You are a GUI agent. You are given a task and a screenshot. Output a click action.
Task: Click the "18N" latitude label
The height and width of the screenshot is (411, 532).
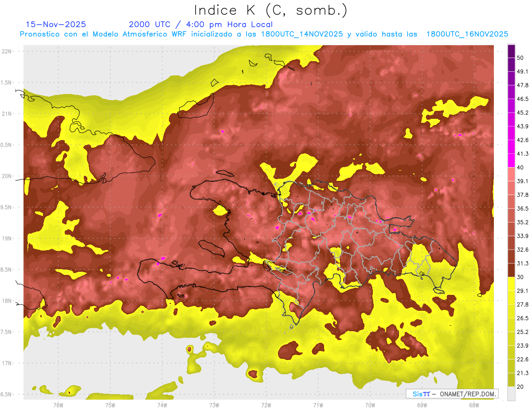(x=7, y=301)
